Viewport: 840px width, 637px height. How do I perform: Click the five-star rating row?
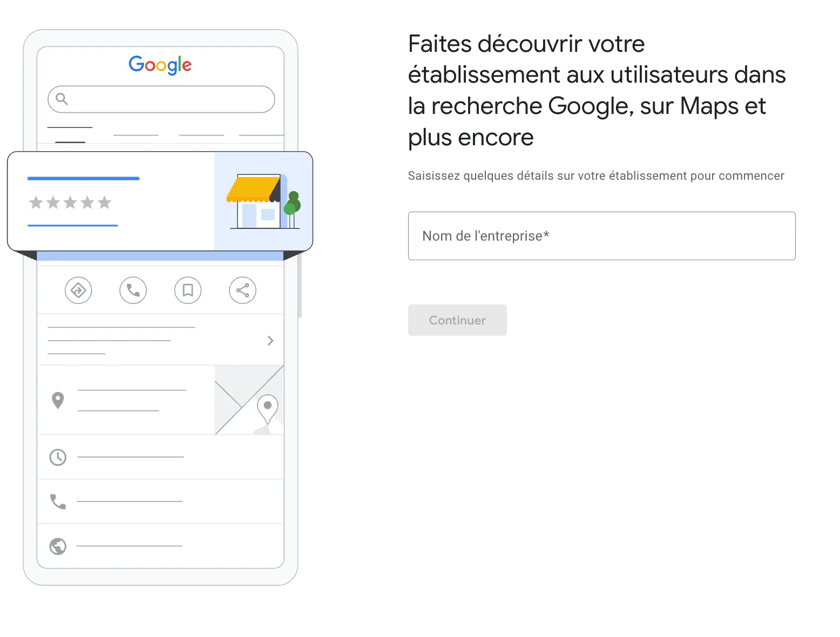click(x=70, y=203)
